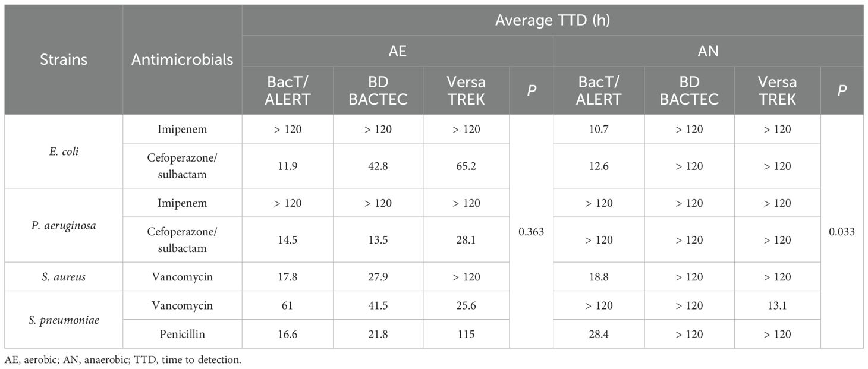The height and width of the screenshot is (369, 868).
Task: Select the 28.4 anaerobic Penicillin value
Action: coord(599,334)
